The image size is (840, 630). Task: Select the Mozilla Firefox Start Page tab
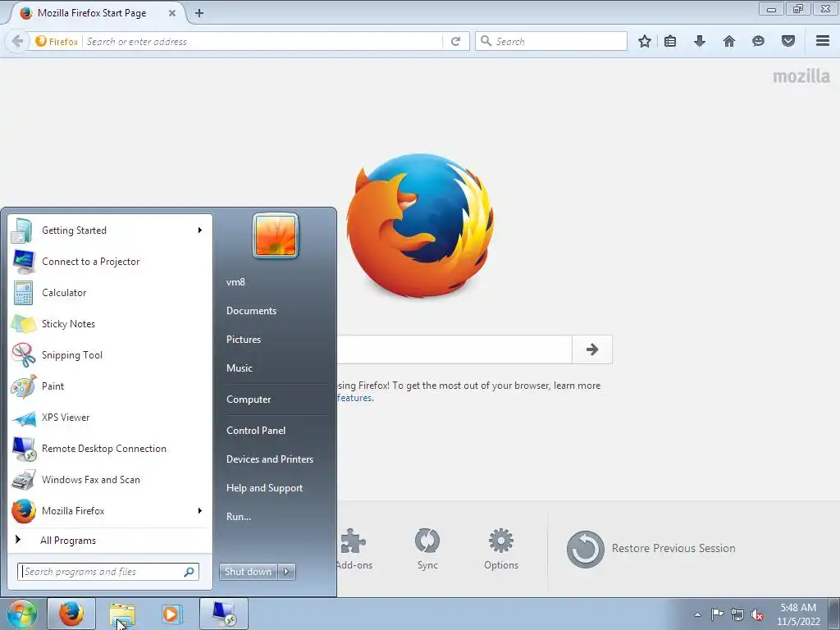pos(97,13)
